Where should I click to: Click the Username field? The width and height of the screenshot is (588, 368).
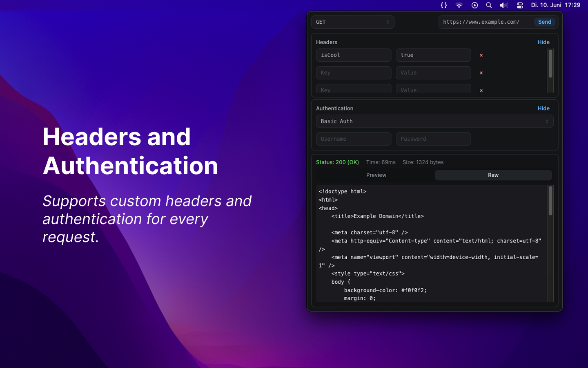(354, 139)
